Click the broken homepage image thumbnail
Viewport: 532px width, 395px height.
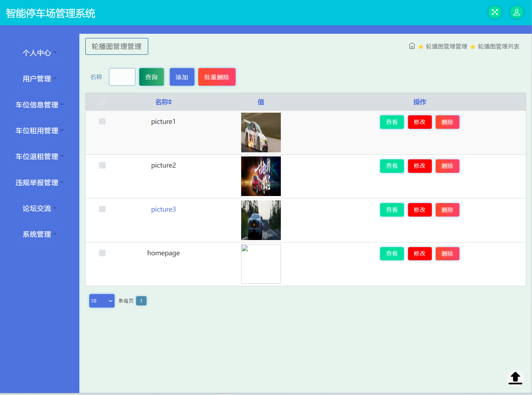(261, 264)
